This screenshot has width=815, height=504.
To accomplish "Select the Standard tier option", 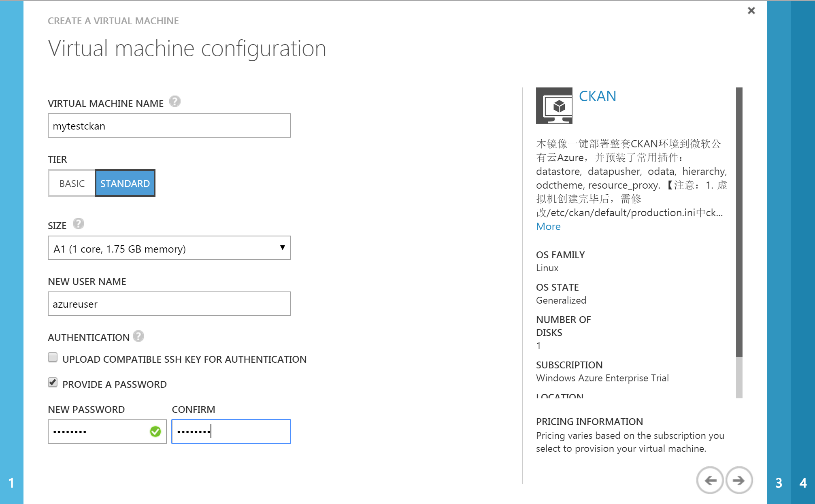I will [125, 183].
